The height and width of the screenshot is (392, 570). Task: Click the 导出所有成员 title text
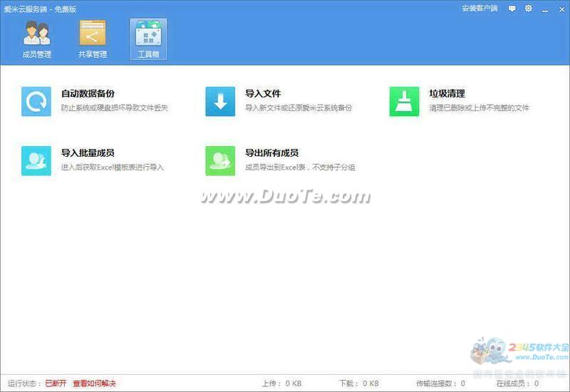tap(271, 153)
